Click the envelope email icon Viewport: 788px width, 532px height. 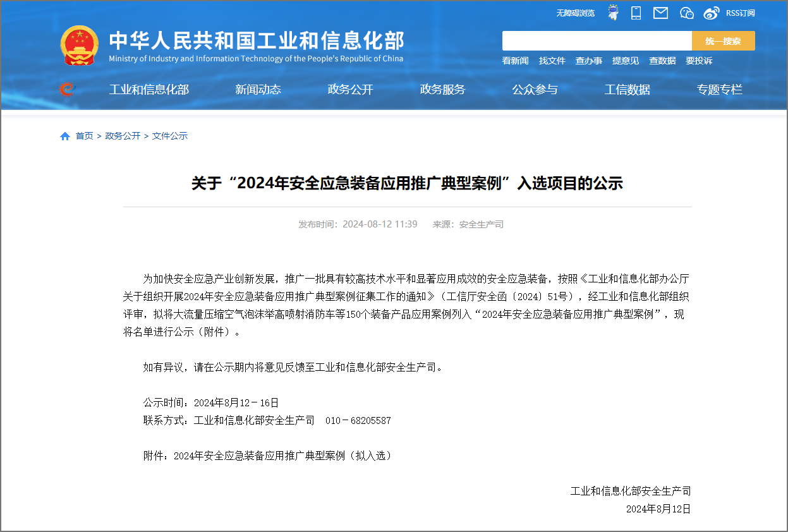point(660,13)
